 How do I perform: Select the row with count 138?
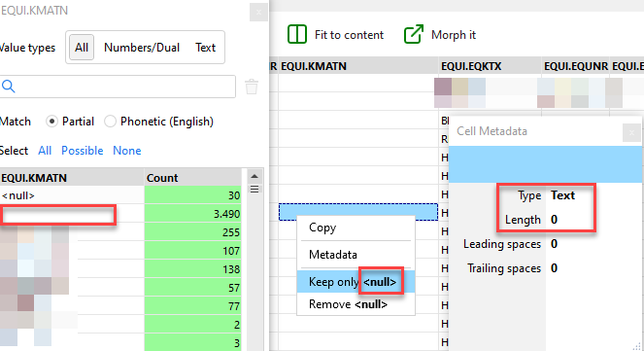tap(120, 269)
